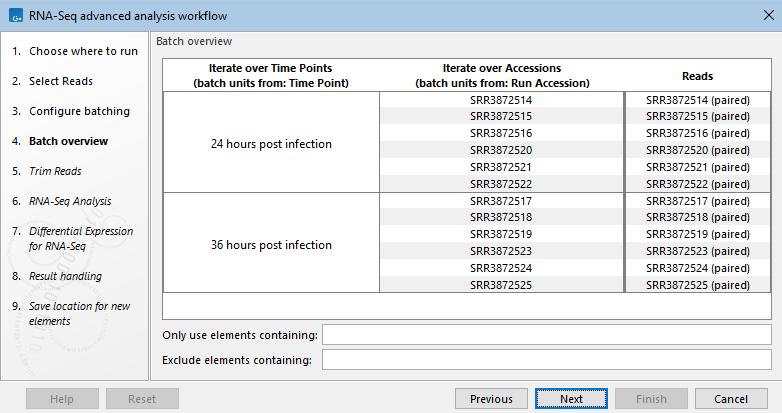Click the 'Reads' column header

[697, 76]
